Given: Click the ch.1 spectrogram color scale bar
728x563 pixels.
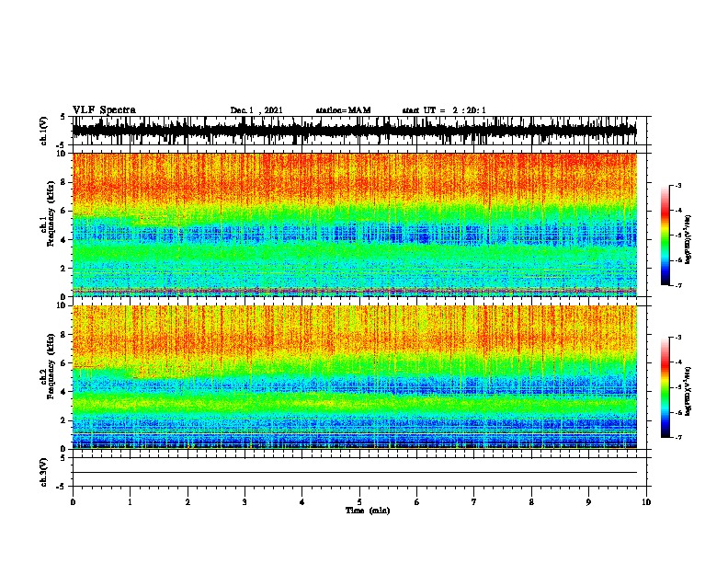Looking at the screenshot, I should 665,236.
